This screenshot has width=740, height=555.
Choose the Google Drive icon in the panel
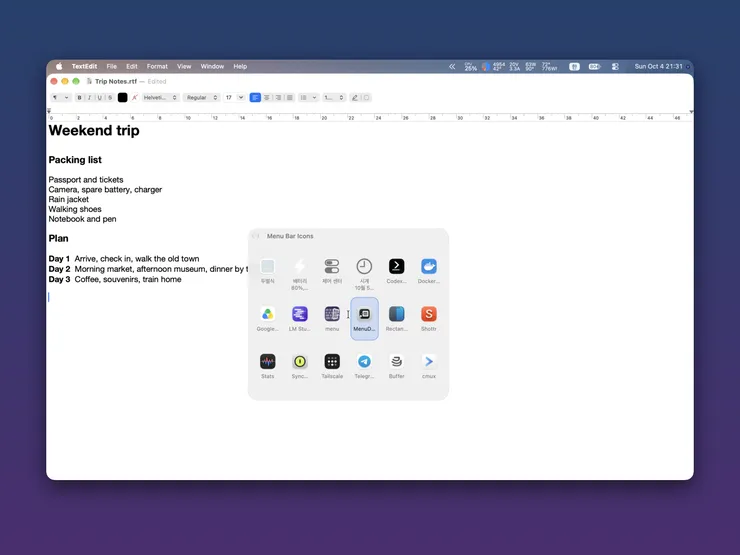(268, 314)
